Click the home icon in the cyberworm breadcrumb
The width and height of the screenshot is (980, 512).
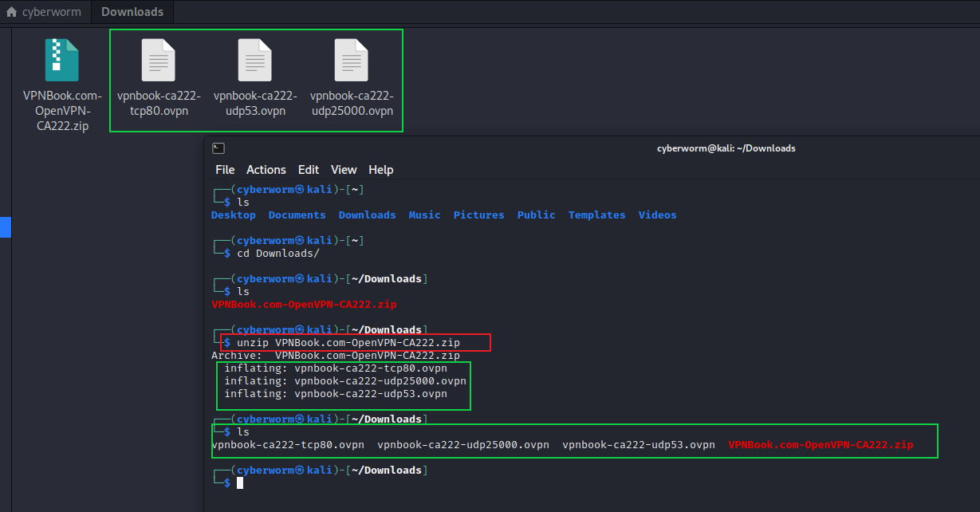click(12, 12)
